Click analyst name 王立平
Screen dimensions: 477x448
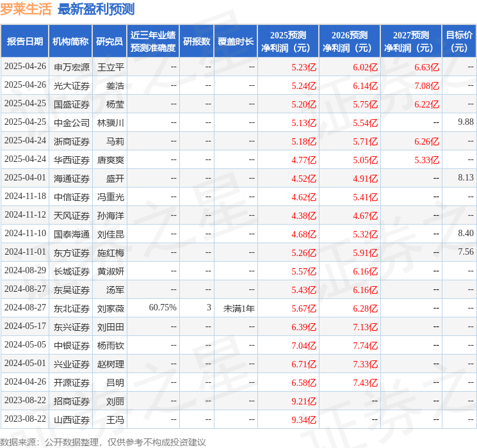point(111,67)
